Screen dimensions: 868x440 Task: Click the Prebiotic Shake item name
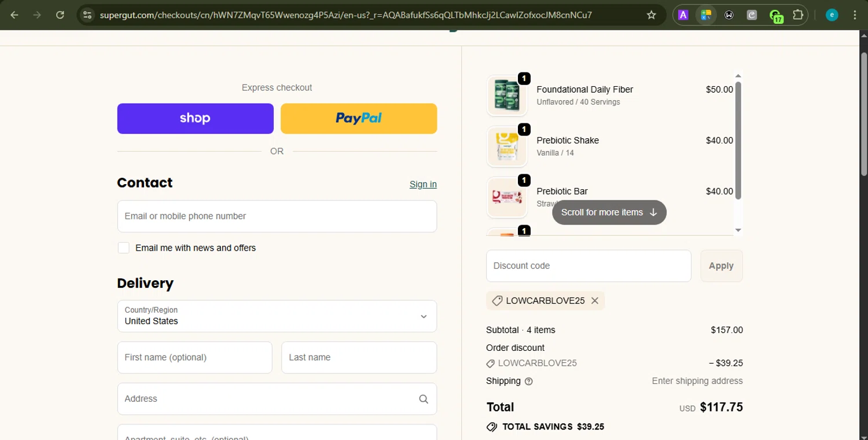click(568, 141)
